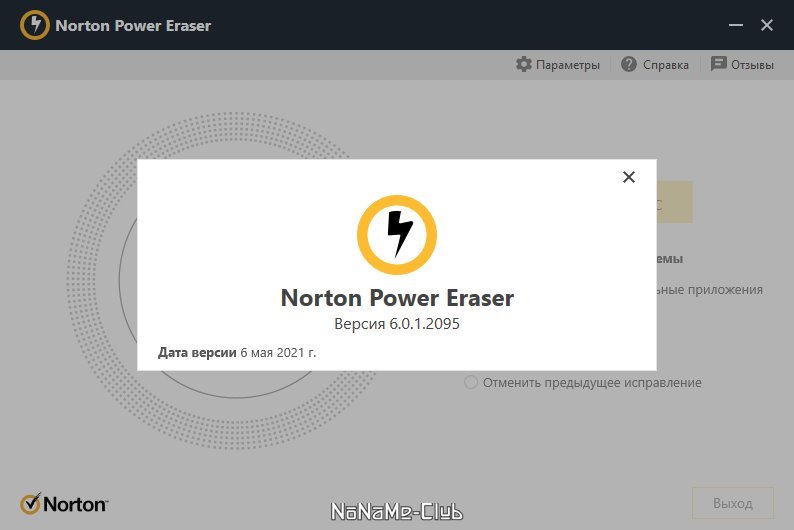Click the yellow button behind the dialog edge
The width and height of the screenshot is (794, 530).
[x=674, y=202]
